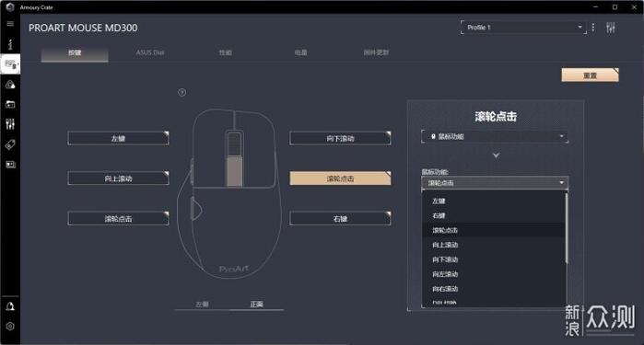
Task: Expand the Profile 1 dropdown
Action: point(523,28)
